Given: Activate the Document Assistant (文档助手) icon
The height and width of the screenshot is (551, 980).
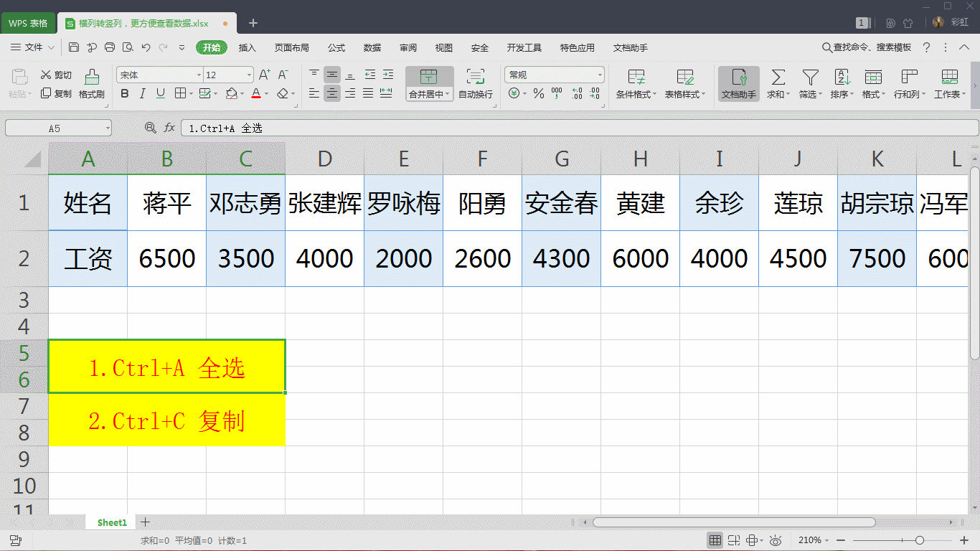Looking at the screenshot, I should tap(738, 83).
